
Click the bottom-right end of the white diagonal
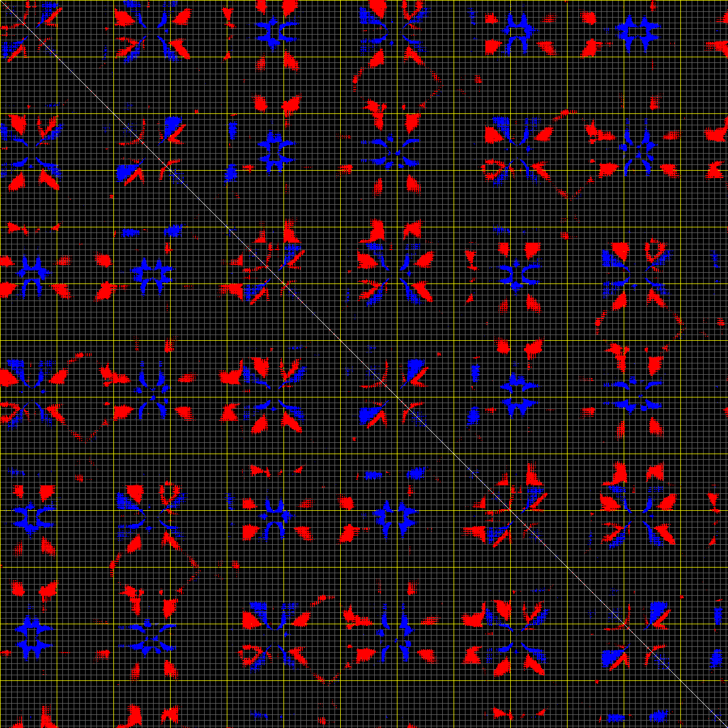tap(725, 725)
